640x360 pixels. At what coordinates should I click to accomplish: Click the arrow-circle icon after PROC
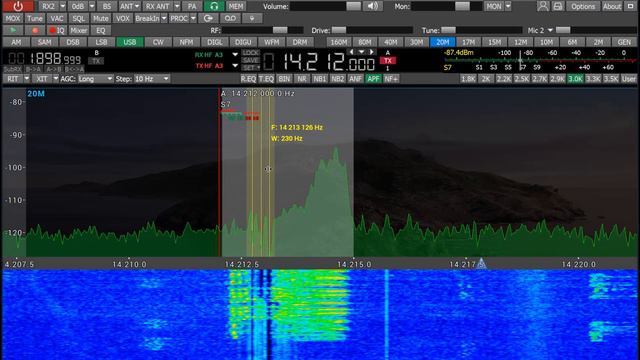[x=208, y=18]
